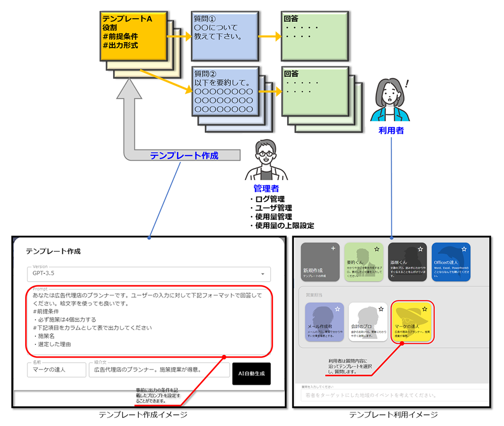This screenshot has width=504, height=426.
Task: Click the question input box at bottom
Action: coord(395,395)
